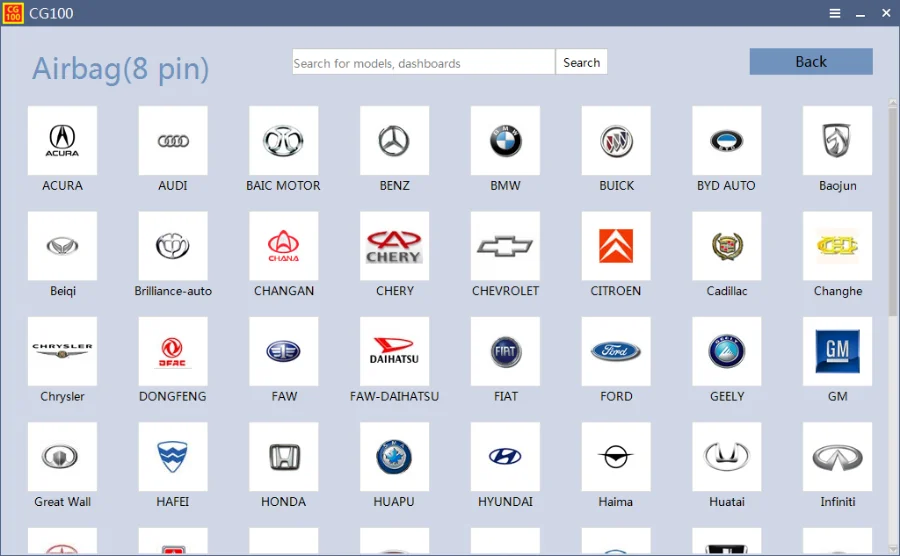Screen dimensions: 900x556
Task: Open the BUICK brand tile
Action: click(x=616, y=141)
